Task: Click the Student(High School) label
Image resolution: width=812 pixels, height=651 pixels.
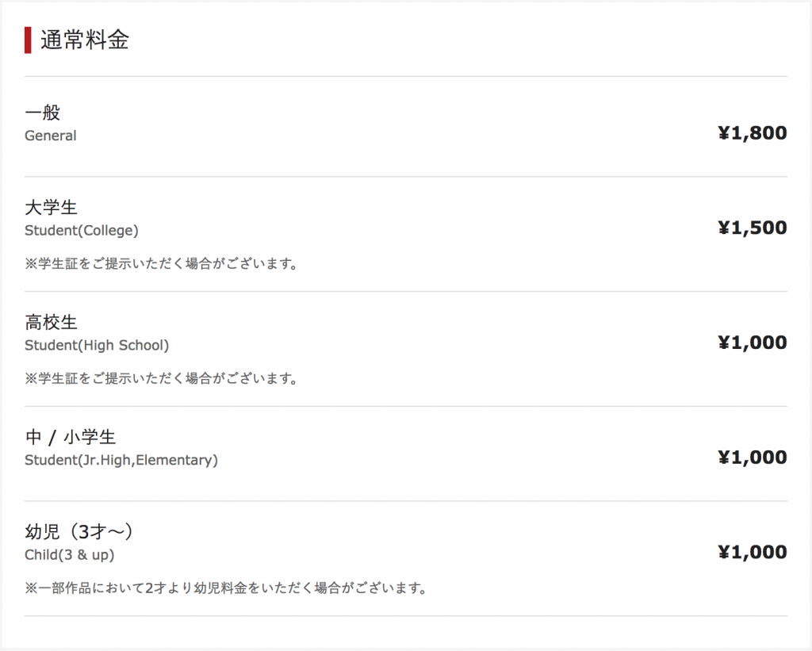Action: [97, 346]
